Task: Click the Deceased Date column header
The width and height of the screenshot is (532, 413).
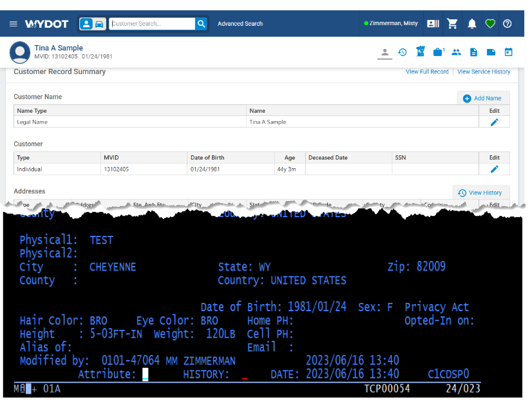Action: 348,157
